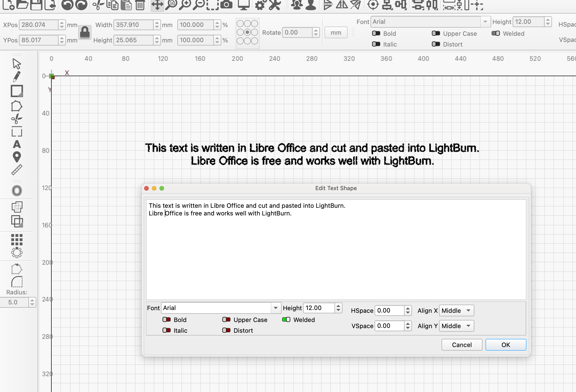Click the Preview monitor icon

coord(244,5)
